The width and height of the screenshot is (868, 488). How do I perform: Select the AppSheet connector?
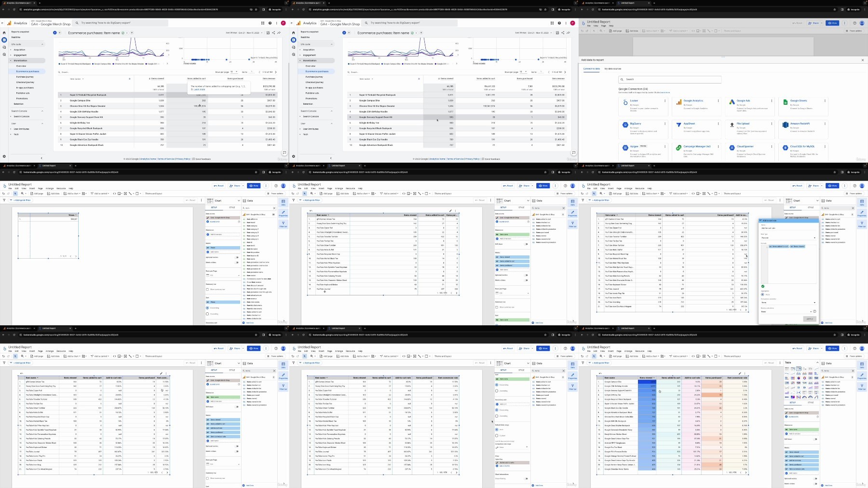(696, 129)
